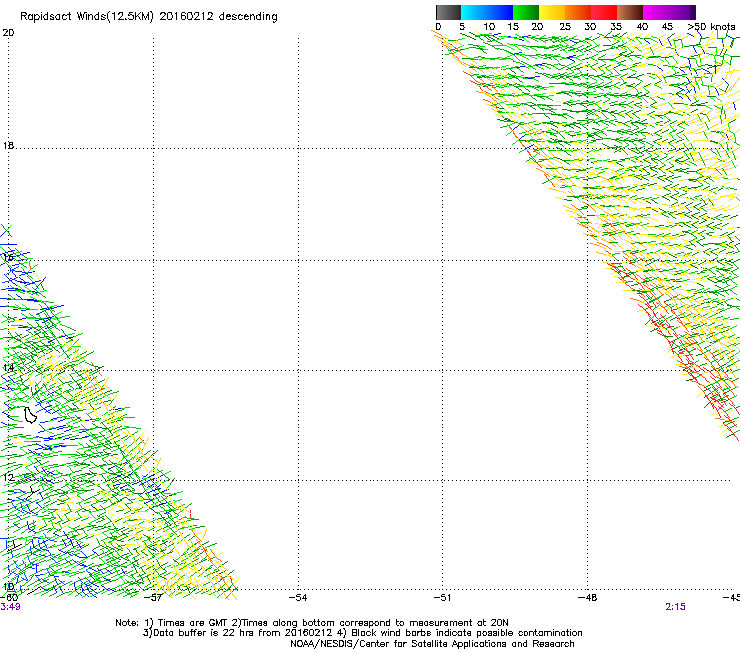Click the 'Rapidsact Winds(12.5KM) 20160212 descending' title

click(x=149, y=17)
